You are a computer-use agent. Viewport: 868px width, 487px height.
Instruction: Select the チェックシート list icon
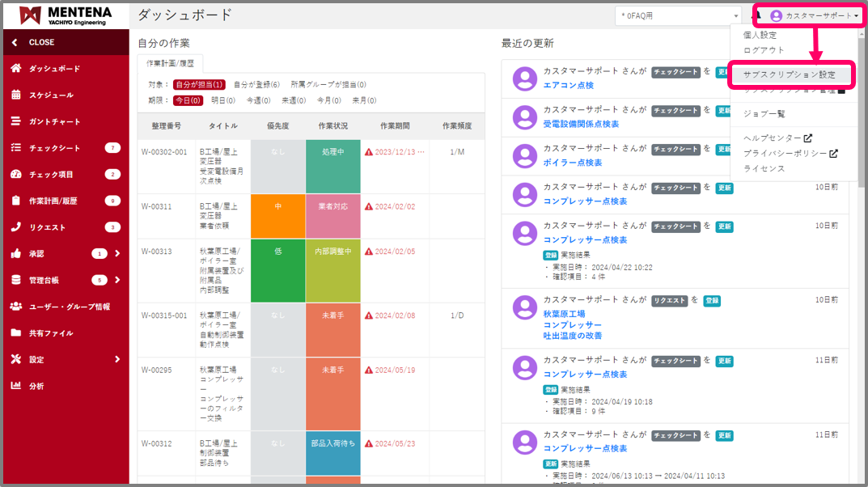(x=16, y=148)
